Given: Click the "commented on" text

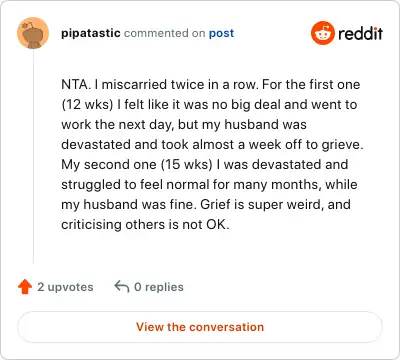Looking at the screenshot, I should [164, 33].
